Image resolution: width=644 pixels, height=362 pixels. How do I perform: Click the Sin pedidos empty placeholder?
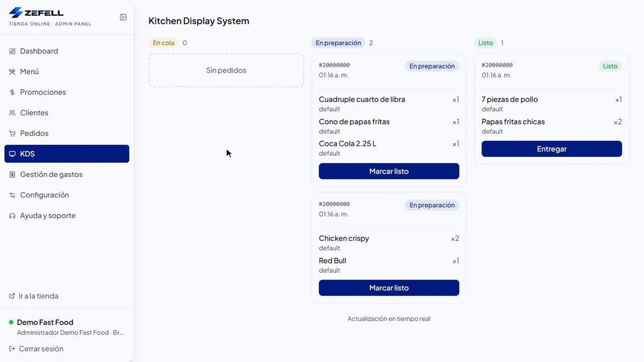point(226,70)
